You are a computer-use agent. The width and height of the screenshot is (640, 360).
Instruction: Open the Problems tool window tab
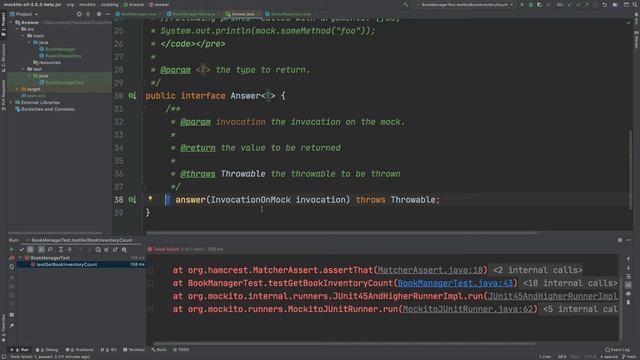(x=80, y=350)
